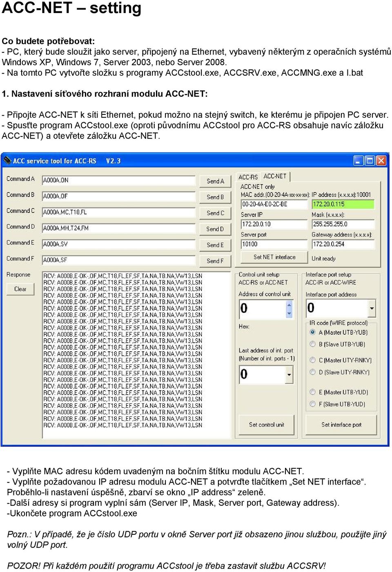This screenshot has width=392, height=572.
Task: Click the Gateway address field 172.20.0.254
Action: pyautogui.click(x=343, y=244)
